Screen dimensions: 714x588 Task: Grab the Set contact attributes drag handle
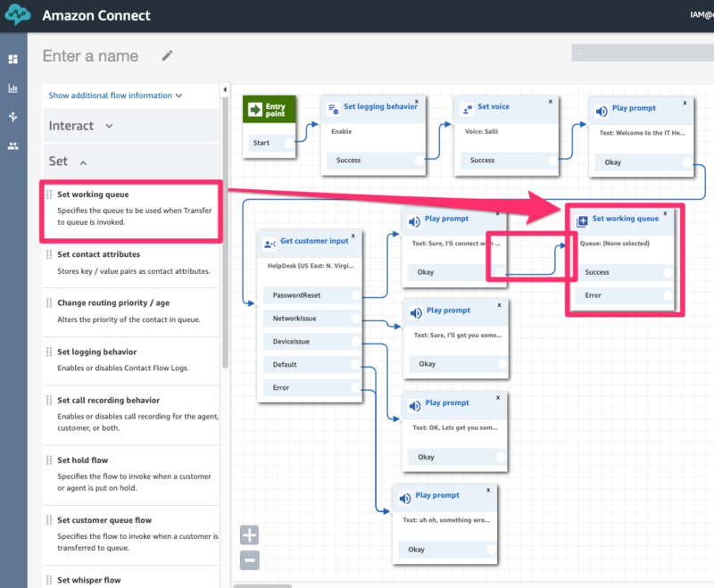point(49,254)
